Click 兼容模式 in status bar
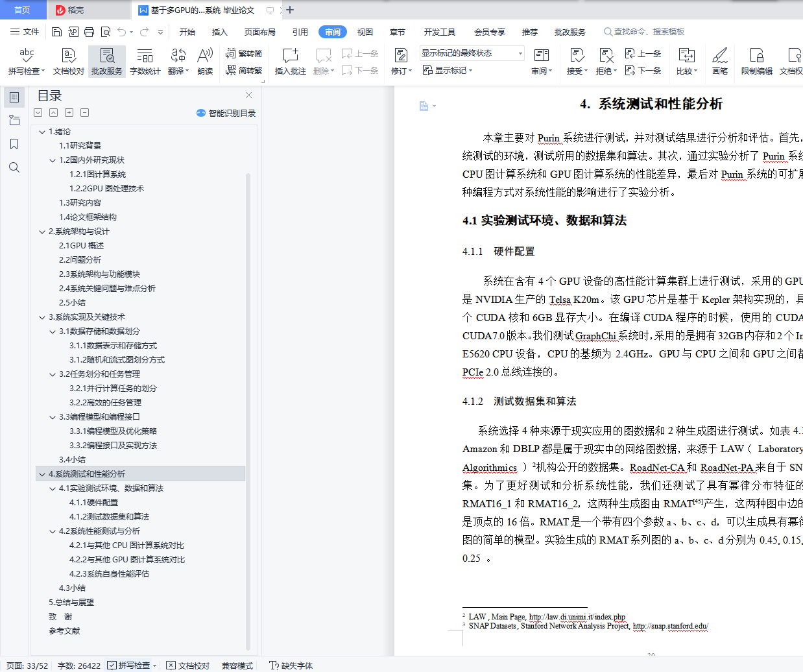 pyautogui.click(x=237, y=666)
